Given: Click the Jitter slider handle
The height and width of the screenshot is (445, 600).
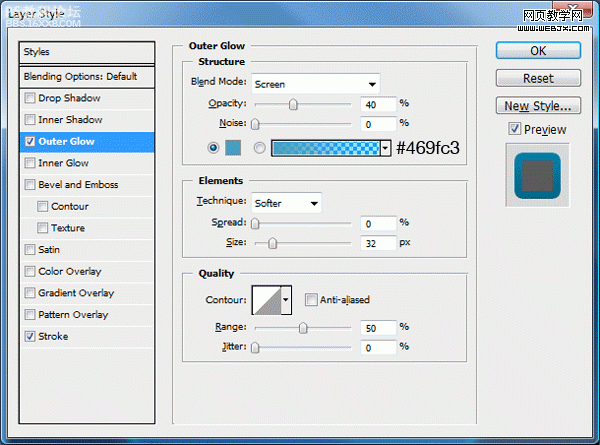Looking at the screenshot, I should (255, 347).
